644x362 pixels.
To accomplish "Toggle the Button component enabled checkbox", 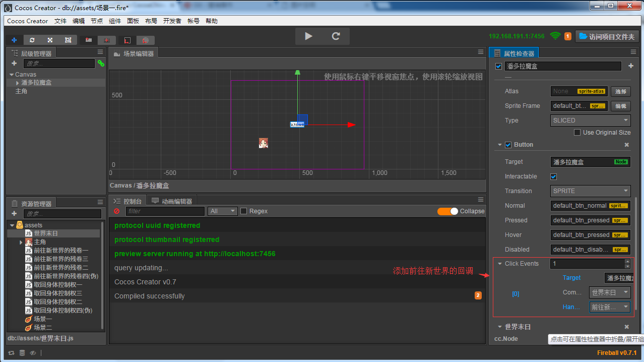I will coord(508,145).
